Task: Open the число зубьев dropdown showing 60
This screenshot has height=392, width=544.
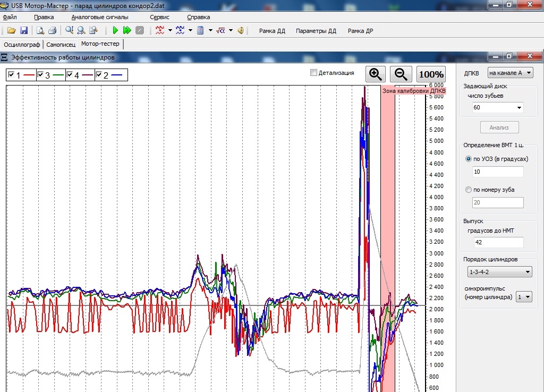Action: pos(497,107)
